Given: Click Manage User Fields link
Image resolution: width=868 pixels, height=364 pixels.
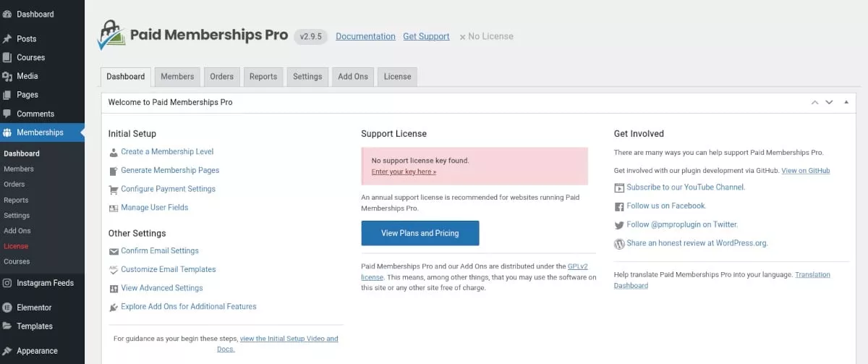Looking at the screenshot, I should coord(154,208).
